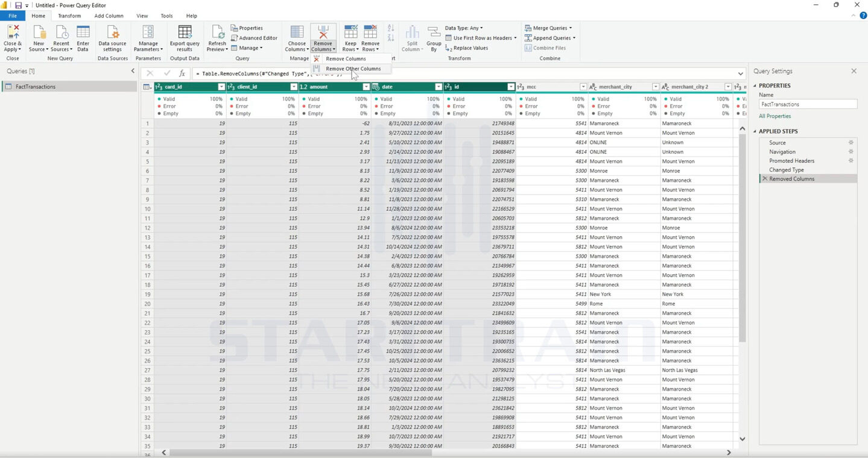Screen dimensions: 868x458
Task: Click the Group By icon
Action: (x=434, y=33)
